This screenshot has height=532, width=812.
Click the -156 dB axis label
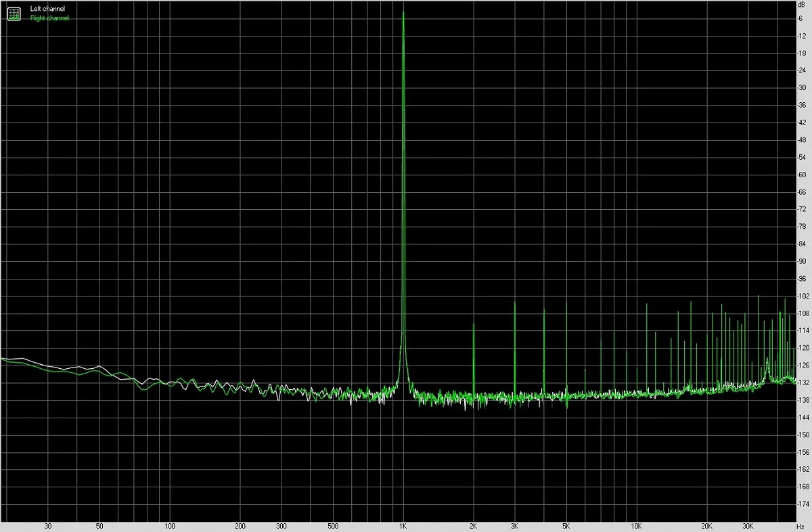[802, 452]
